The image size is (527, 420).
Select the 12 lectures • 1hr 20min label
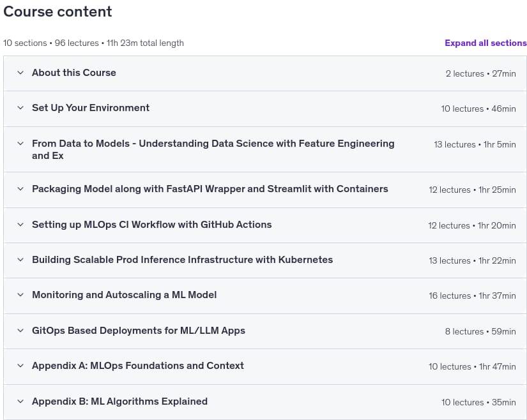coord(472,225)
